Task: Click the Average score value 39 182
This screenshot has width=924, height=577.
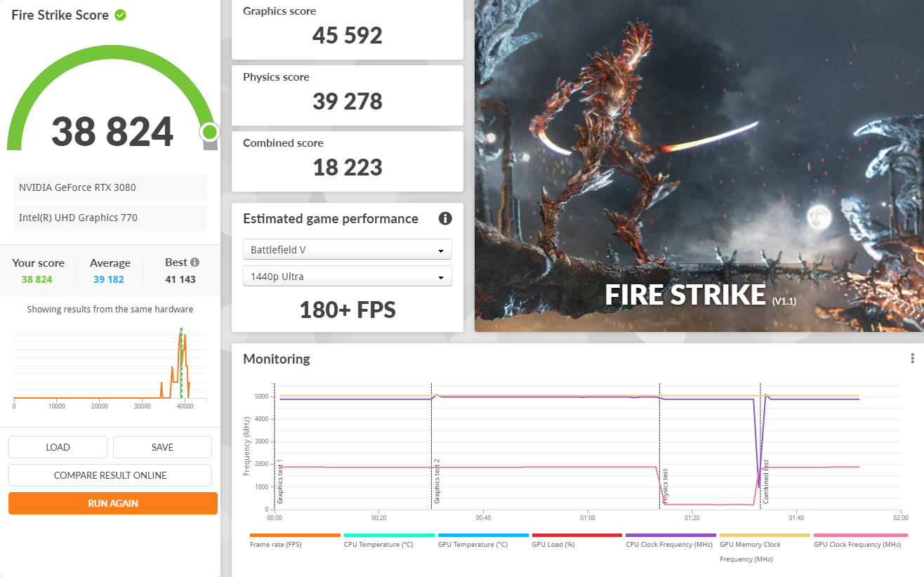Action: pos(109,279)
